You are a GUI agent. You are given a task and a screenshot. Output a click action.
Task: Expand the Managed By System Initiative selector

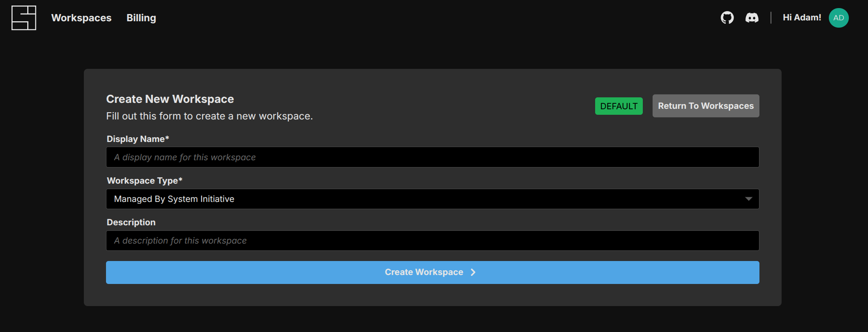tap(426, 199)
